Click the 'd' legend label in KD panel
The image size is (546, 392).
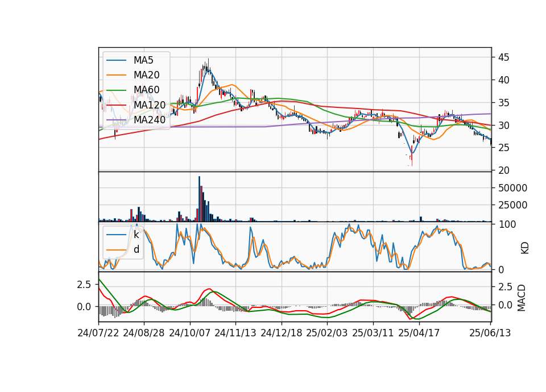[x=136, y=249]
